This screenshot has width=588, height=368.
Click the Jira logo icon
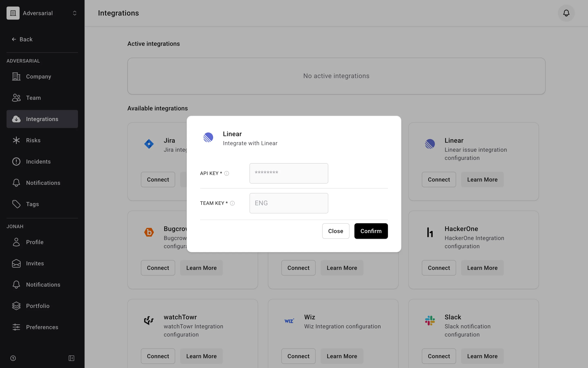pos(149,144)
